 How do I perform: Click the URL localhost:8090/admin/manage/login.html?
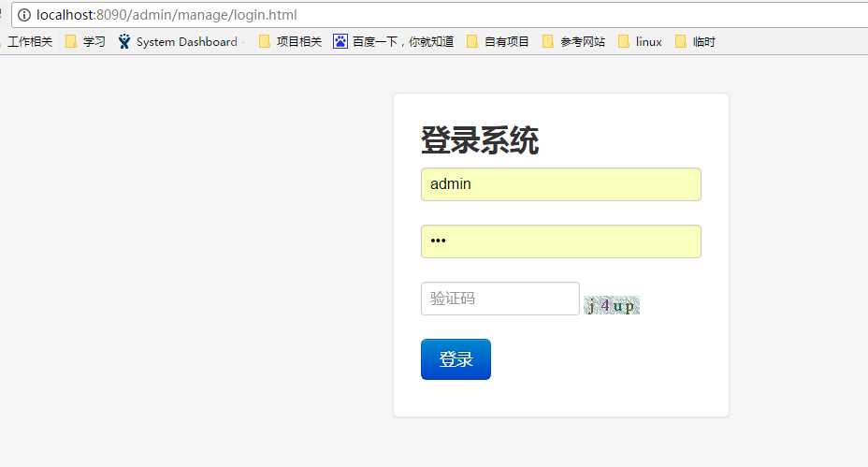tap(166, 15)
